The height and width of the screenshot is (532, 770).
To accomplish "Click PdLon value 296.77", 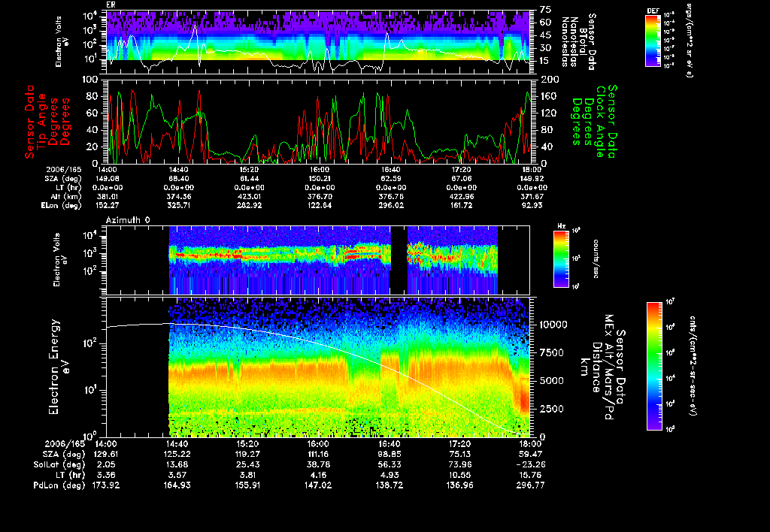I will [x=530, y=485].
